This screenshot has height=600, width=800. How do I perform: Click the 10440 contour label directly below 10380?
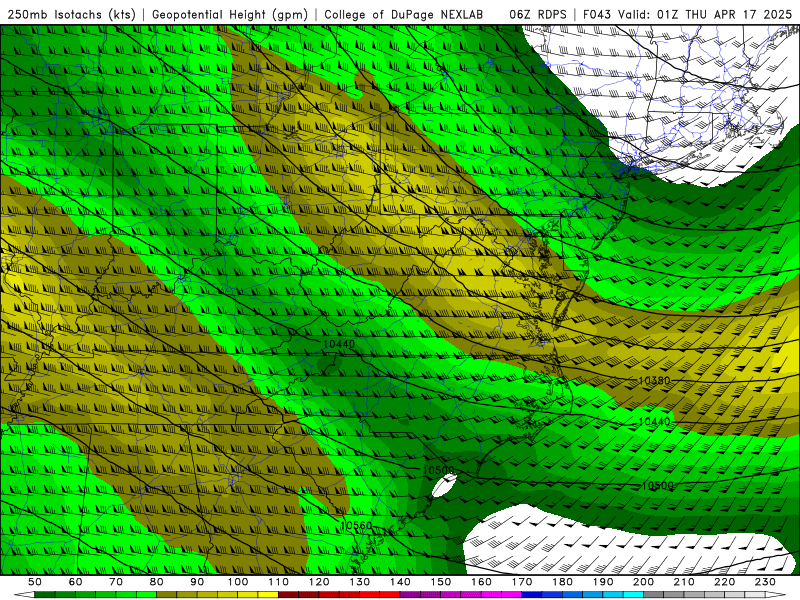point(654,422)
